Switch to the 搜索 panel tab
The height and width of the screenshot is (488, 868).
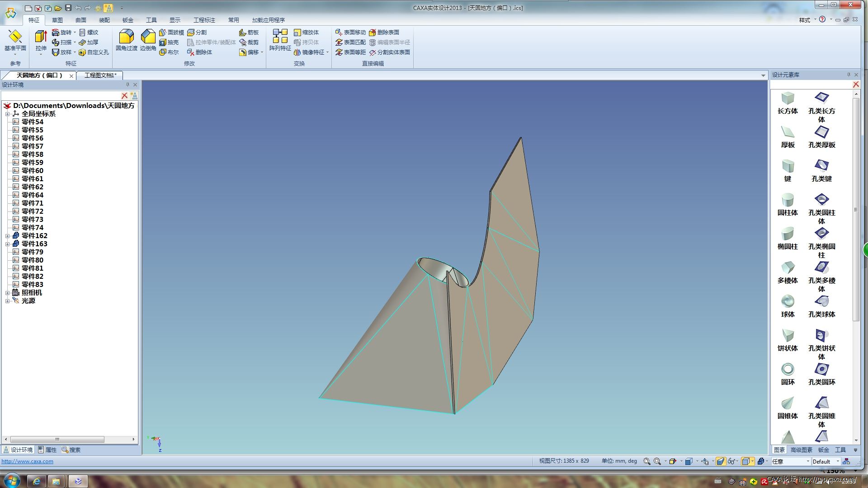[x=71, y=450]
